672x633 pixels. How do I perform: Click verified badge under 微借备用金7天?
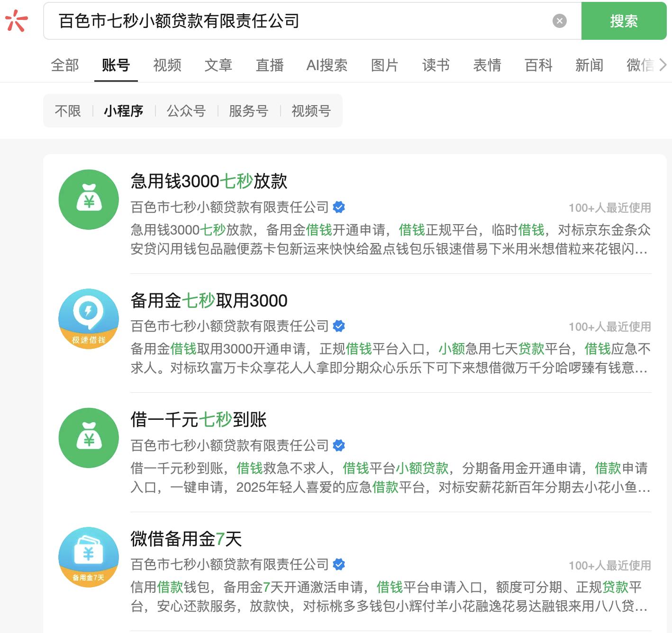tap(339, 564)
